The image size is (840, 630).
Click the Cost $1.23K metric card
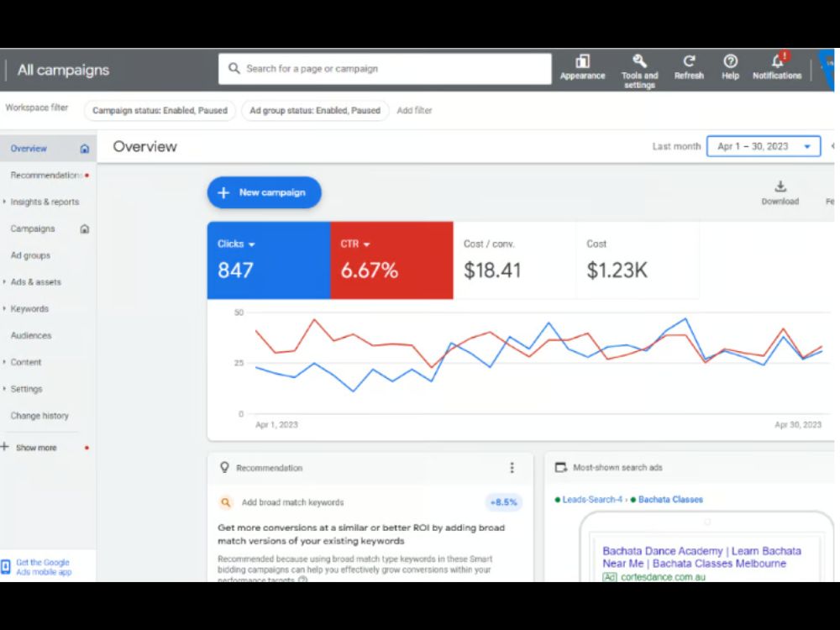(x=638, y=260)
